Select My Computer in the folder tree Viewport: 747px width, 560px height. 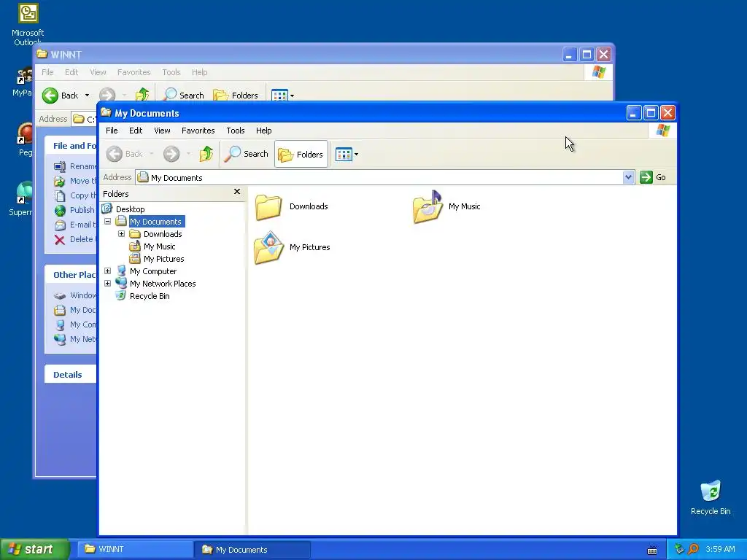(153, 271)
